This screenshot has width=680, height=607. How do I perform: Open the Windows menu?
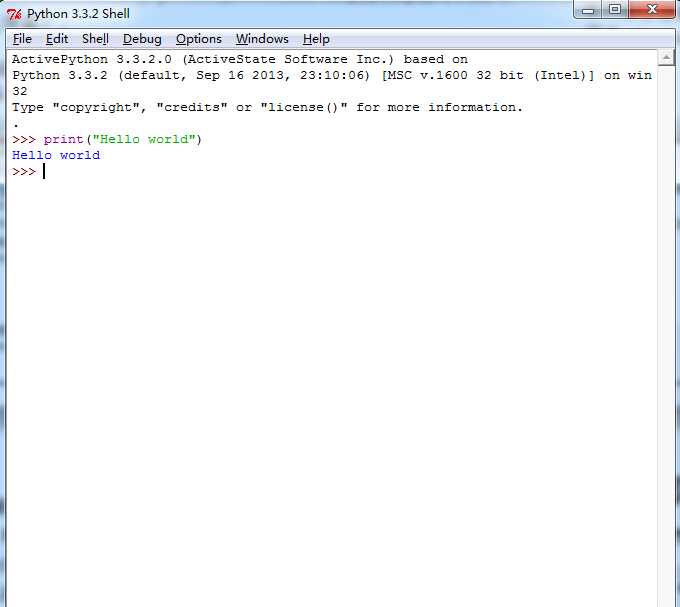pos(262,39)
